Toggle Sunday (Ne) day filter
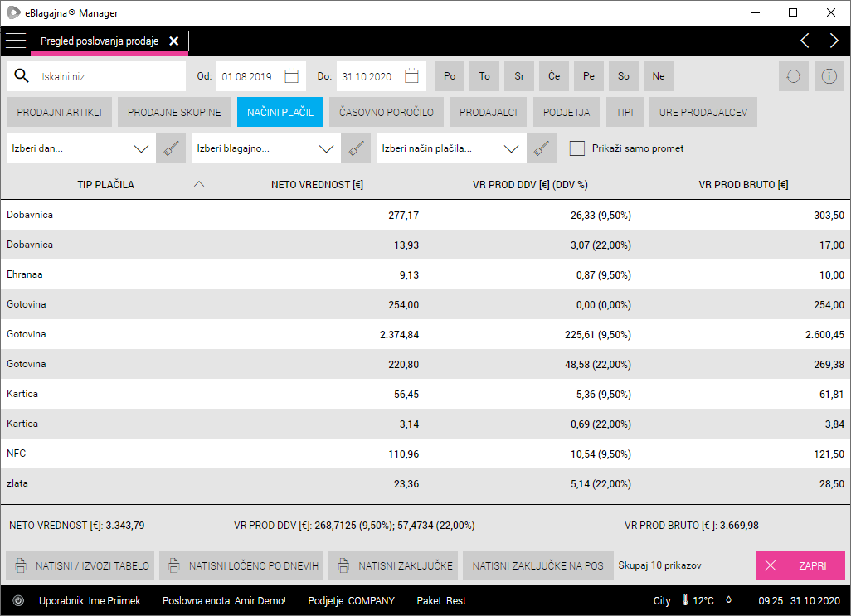Image resolution: width=851 pixels, height=616 pixels. coord(659,76)
